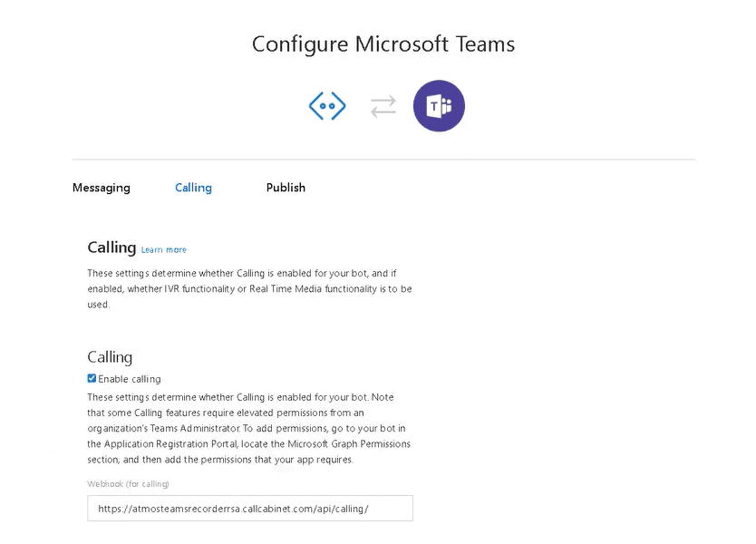Screen dimensions: 756x544
Task: Focus the Webhook for calling URL field
Action: coord(250,509)
